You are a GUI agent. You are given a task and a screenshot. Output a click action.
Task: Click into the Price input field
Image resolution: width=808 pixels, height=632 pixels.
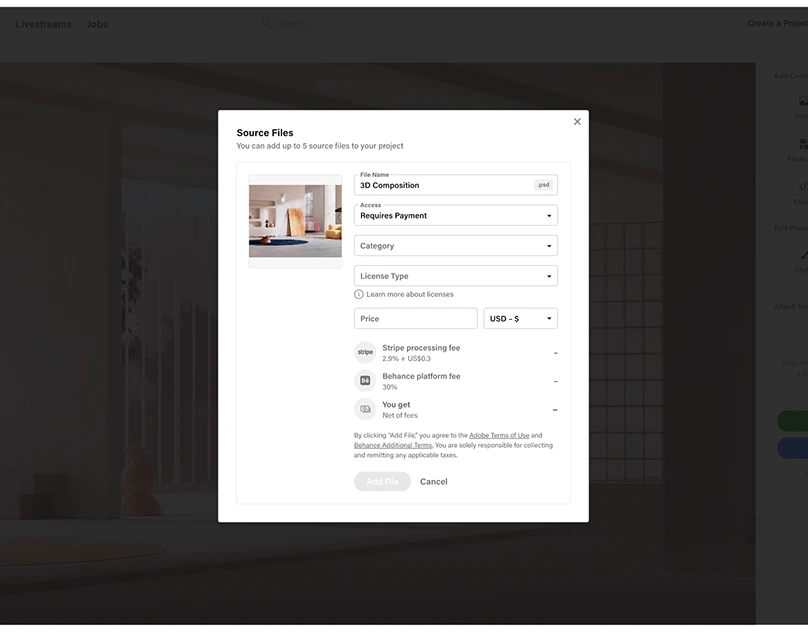tap(415, 319)
